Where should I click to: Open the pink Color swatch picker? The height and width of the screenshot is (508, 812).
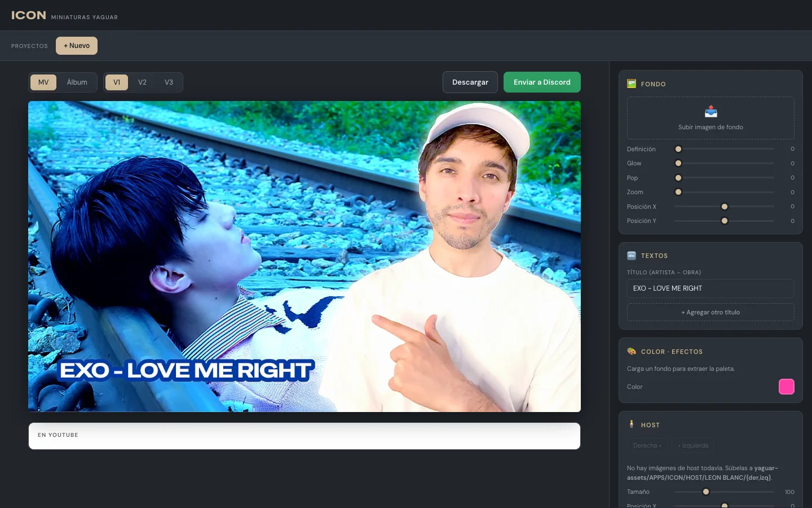(x=786, y=387)
